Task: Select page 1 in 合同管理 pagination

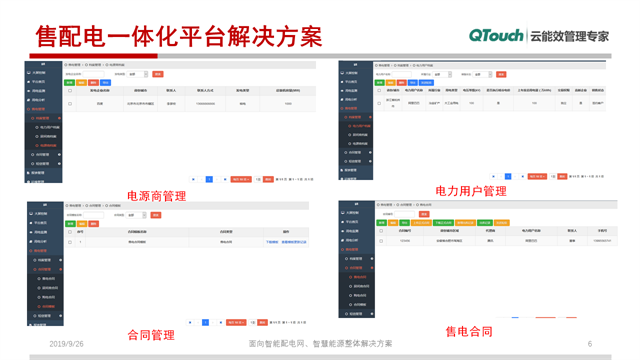Action: (205, 322)
